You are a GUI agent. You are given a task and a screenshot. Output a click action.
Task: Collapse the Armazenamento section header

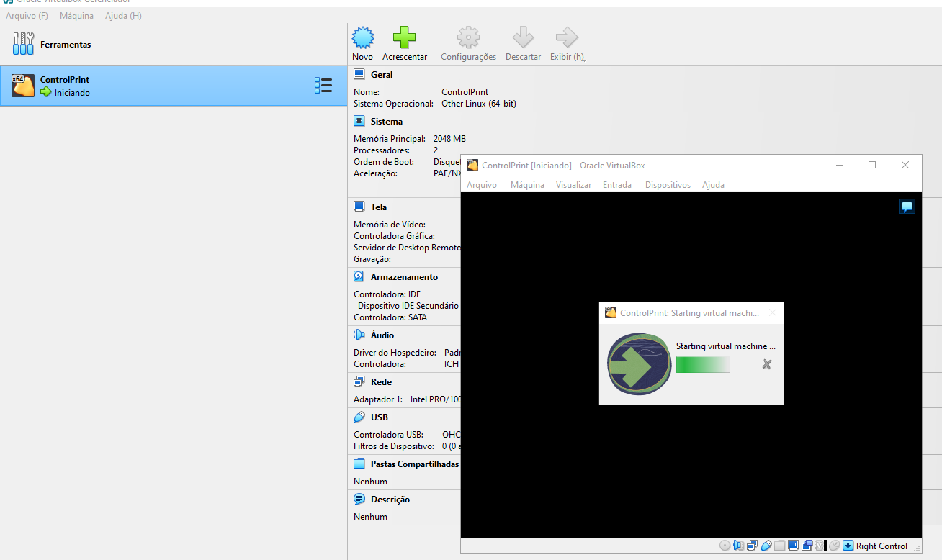(404, 277)
